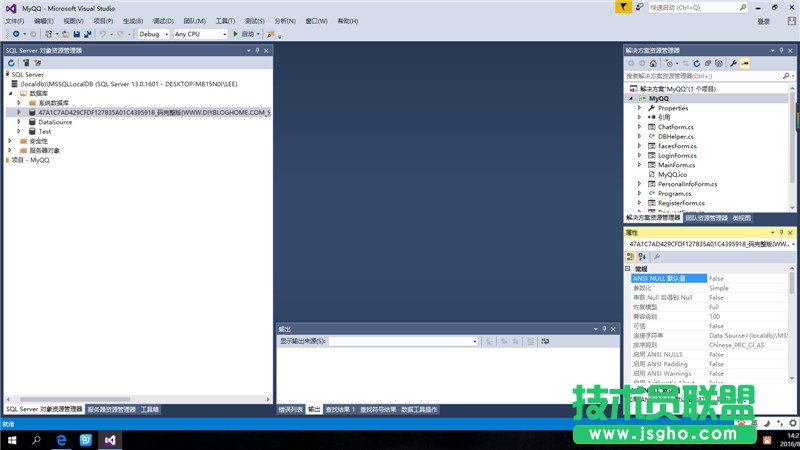Select MyQQ.ico file
The image size is (800, 450).
click(672, 174)
